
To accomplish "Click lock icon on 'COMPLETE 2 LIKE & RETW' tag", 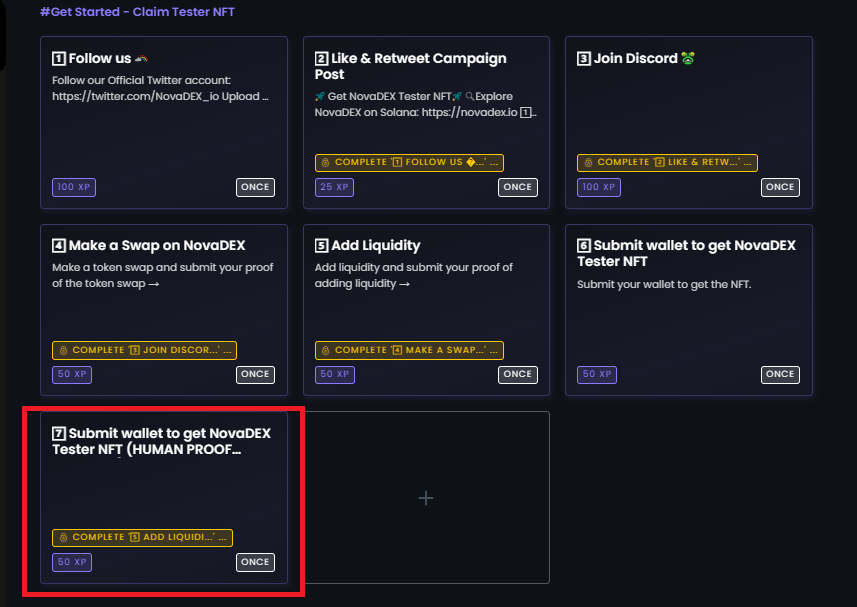I will pyautogui.click(x=588, y=162).
